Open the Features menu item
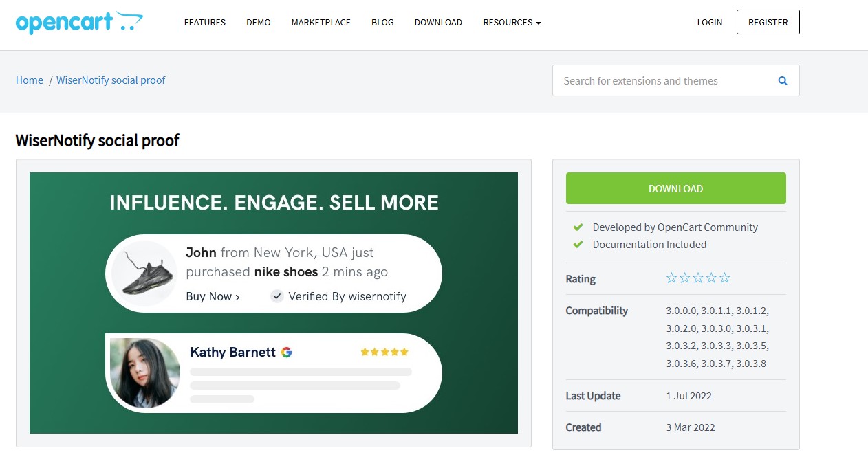 (205, 23)
